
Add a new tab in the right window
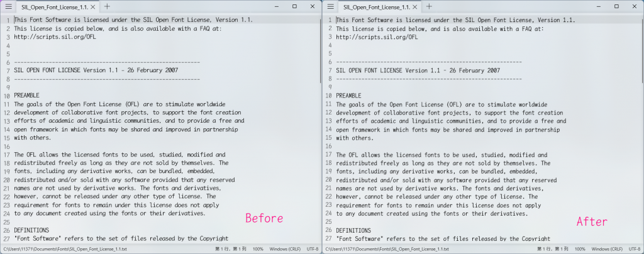click(429, 6)
